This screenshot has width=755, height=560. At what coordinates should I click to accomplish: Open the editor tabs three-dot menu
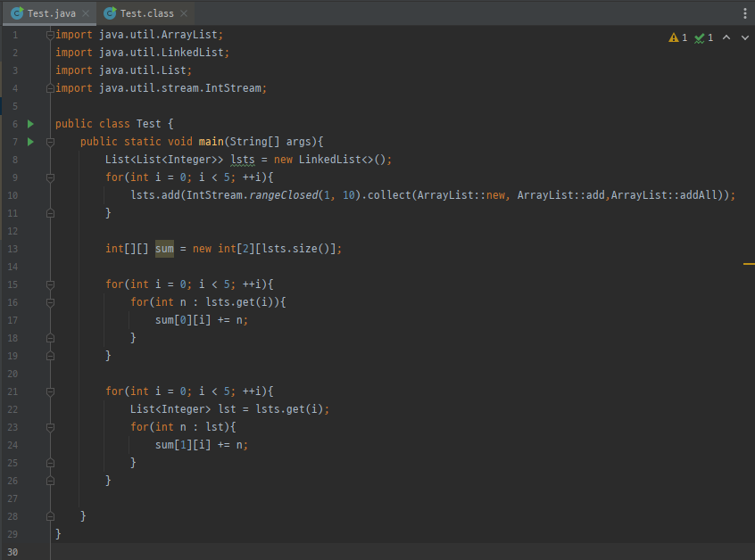tap(745, 13)
